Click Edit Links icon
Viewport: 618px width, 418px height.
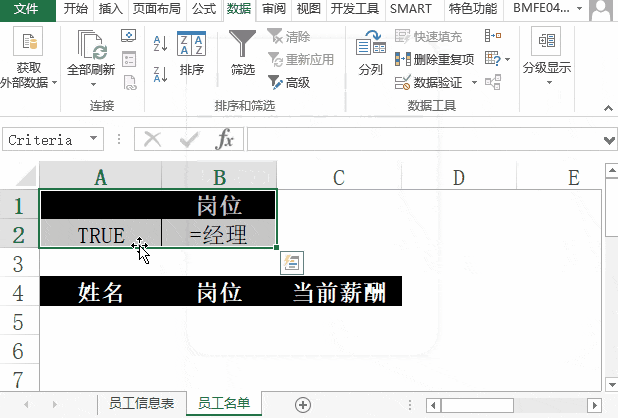coord(130,82)
